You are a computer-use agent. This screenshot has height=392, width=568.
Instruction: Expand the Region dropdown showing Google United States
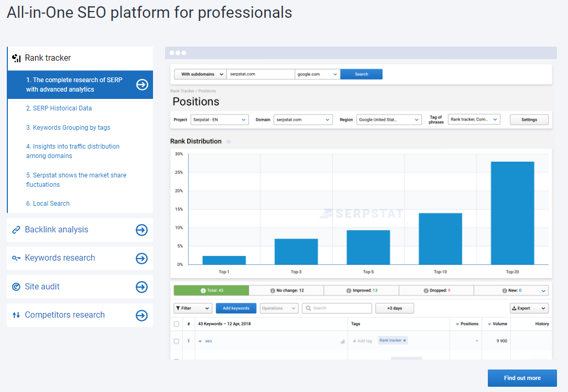coord(388,119)
